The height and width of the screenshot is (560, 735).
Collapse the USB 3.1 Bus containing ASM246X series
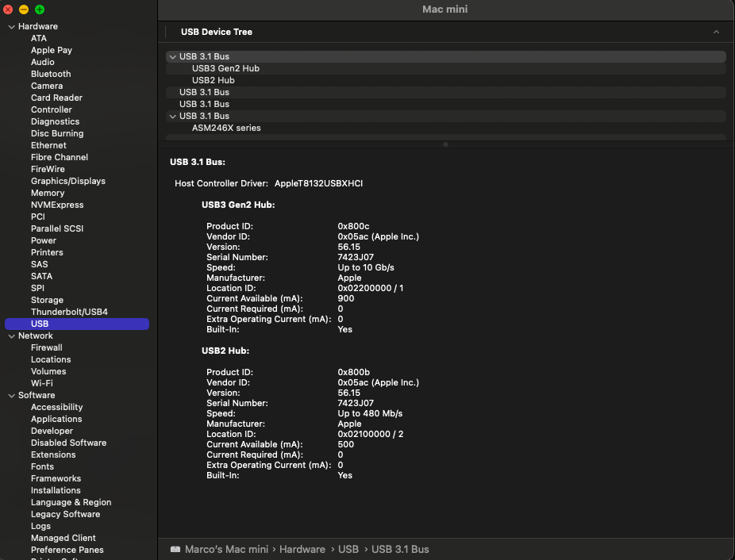click(x=173, y=117)
